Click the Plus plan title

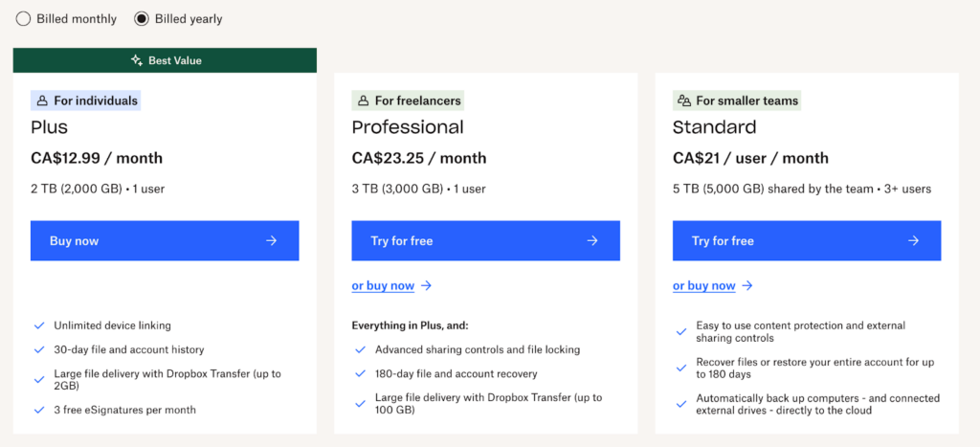click(x=50, y=127)
